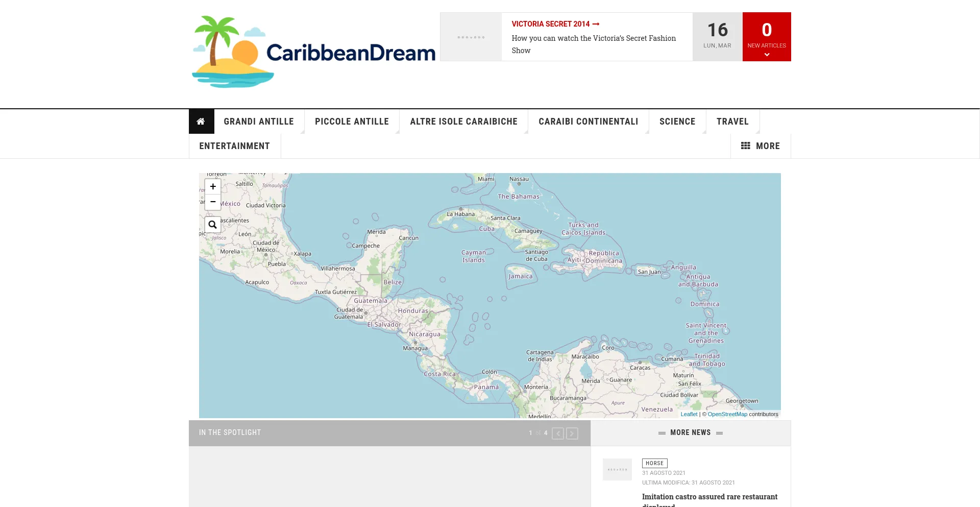Click the Belize label on the map

pos(393,282)
